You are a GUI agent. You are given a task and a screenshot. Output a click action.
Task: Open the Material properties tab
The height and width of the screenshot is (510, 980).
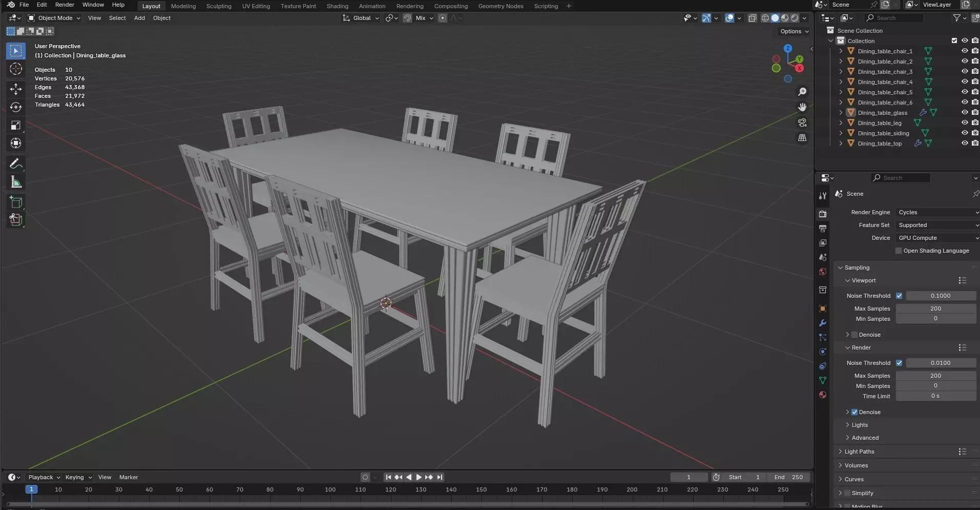[823, 395]
